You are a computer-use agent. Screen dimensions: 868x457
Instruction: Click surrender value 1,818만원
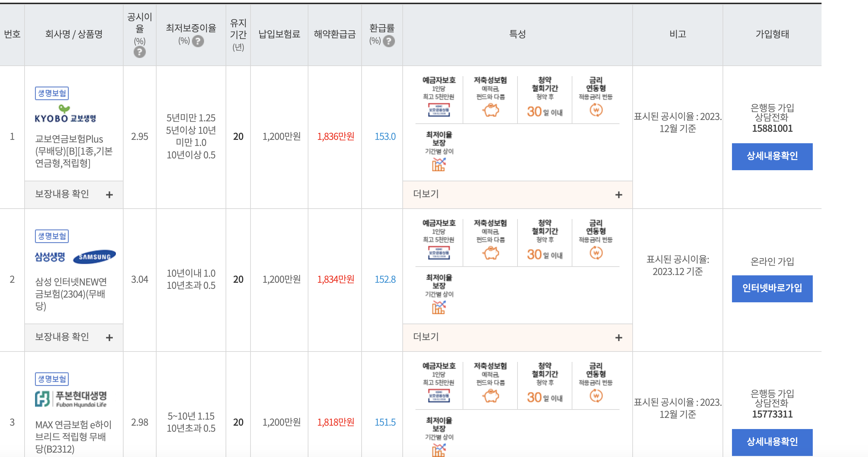[x=336, y=423]
